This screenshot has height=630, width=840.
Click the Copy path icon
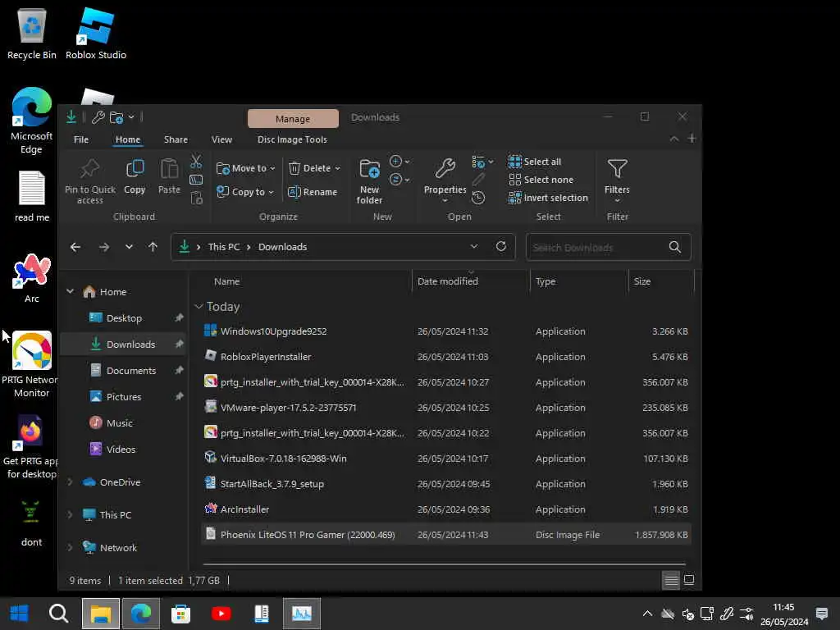tap(196, 180)
